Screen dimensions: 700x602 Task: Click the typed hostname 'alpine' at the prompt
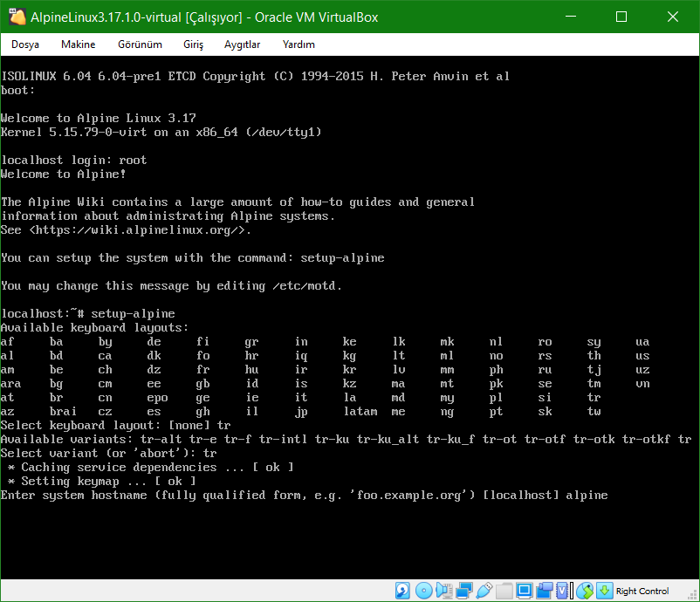click(x=587, y=496)
